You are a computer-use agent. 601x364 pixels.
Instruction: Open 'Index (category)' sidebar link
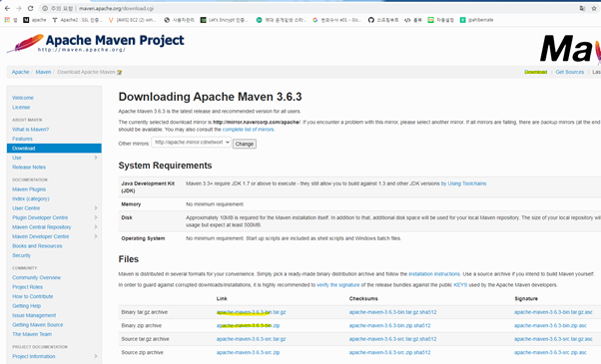[x=31, y=199]
